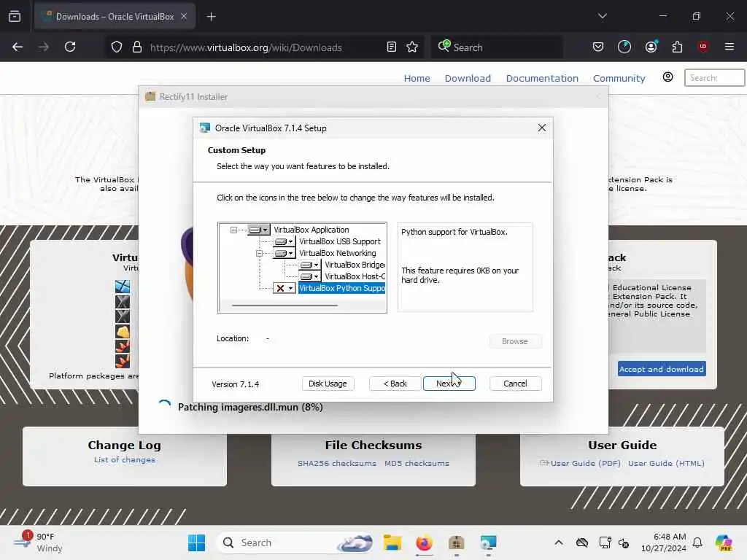Image resolution: width=747 pixels, height=560 pixels.
Task: Click the taskbar Search box
Action: point(295,542)
